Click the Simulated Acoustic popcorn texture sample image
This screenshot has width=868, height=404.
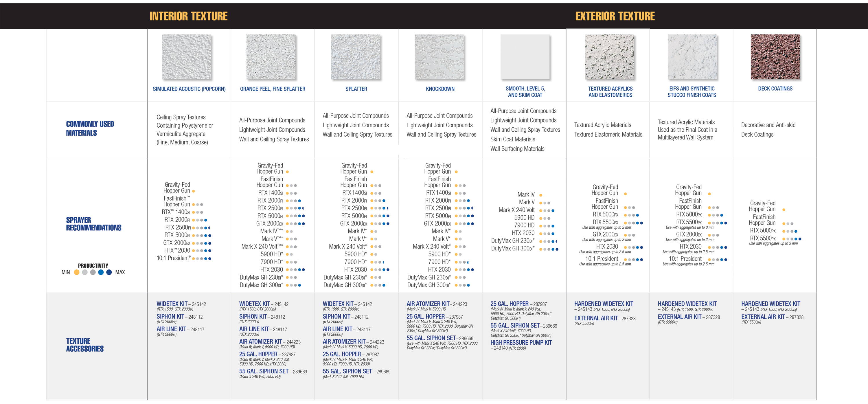tap(186, 57)
